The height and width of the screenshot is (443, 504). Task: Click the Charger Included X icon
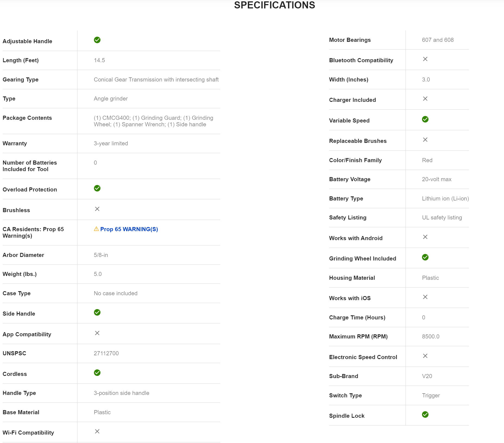pos(425,99)
